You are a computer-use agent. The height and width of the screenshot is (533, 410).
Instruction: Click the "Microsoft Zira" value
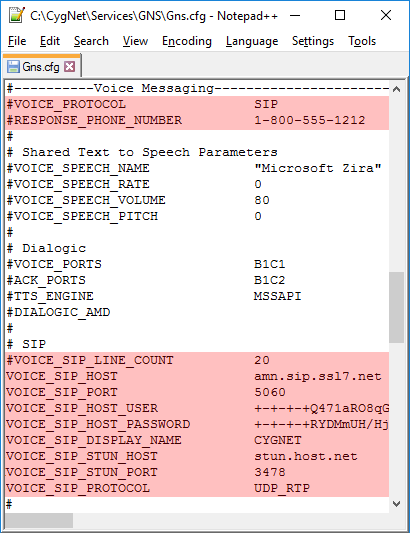tap(318, 168)
